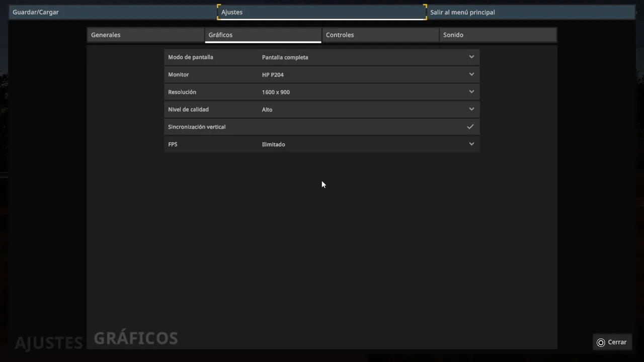Click the FPS label
This screenshot has height=362, width=644.
click(x=173, y=144)
